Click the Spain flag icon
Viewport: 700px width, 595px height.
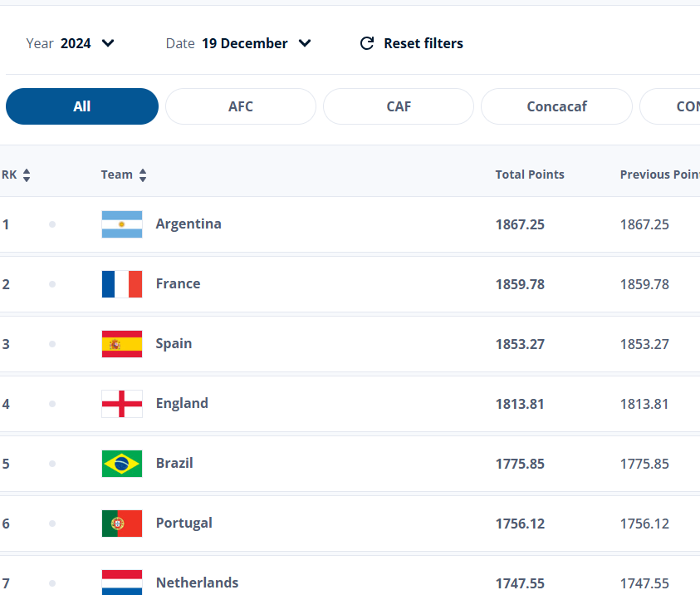tap(122, 344)
